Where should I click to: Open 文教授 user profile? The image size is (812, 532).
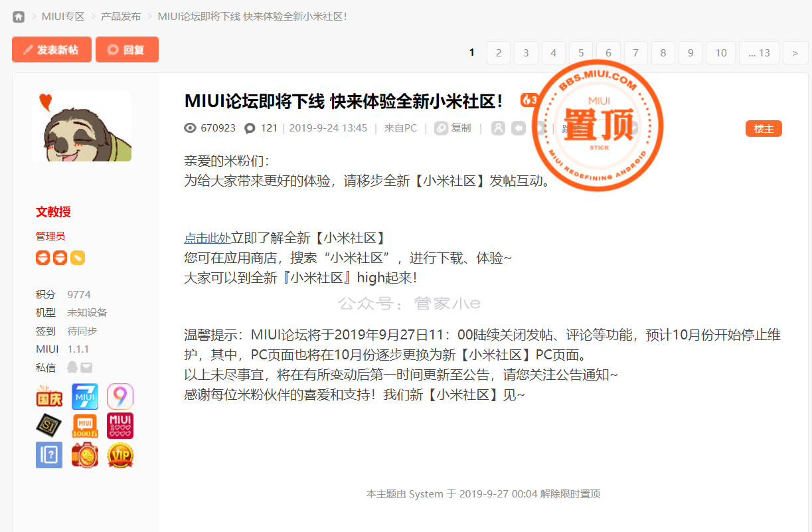coord(53,212)
